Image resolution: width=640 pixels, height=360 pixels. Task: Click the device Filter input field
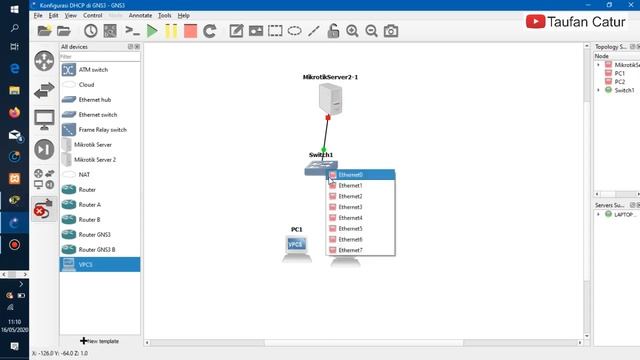(100, 57)
